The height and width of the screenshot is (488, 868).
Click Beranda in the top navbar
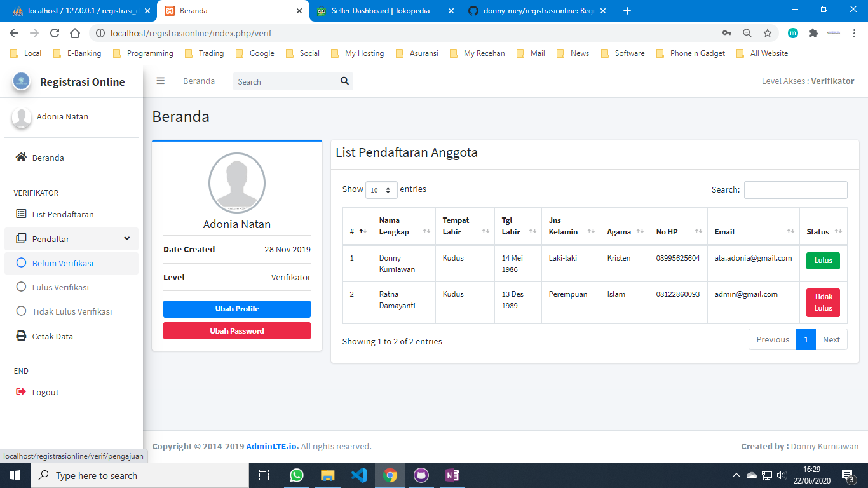(x=199, y=81)
